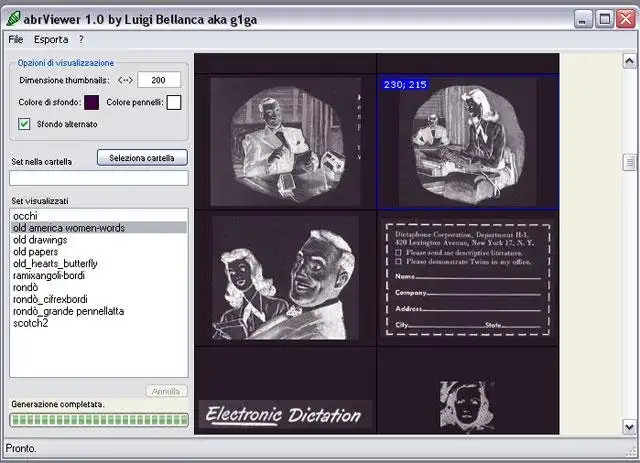Viewport: 640px width, 463px height.
Task: Select the highlighted secretary brush thumbnail
Action: point(468,142)
